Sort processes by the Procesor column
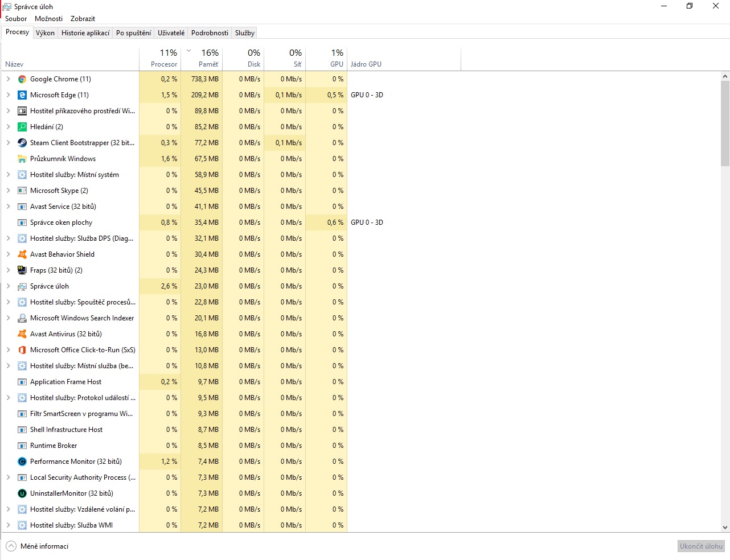730x560 pixels. pyautogui.click(x=160, y=59)
